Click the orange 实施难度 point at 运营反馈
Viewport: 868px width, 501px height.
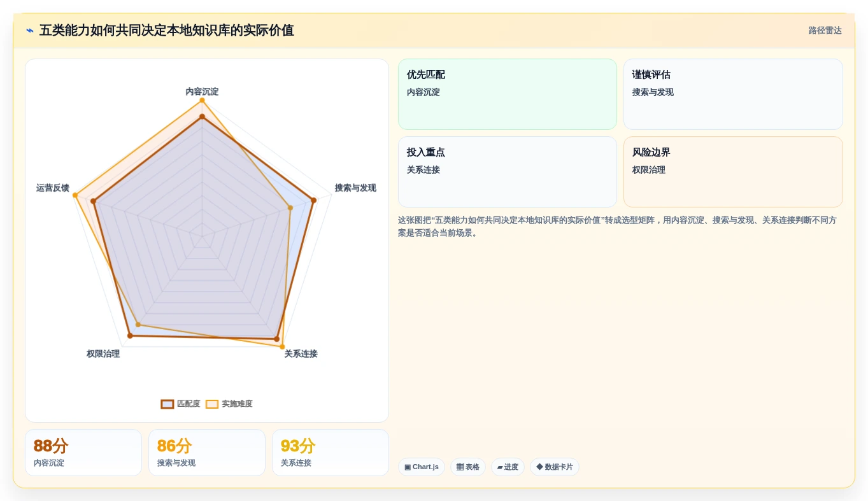[75, 195]
